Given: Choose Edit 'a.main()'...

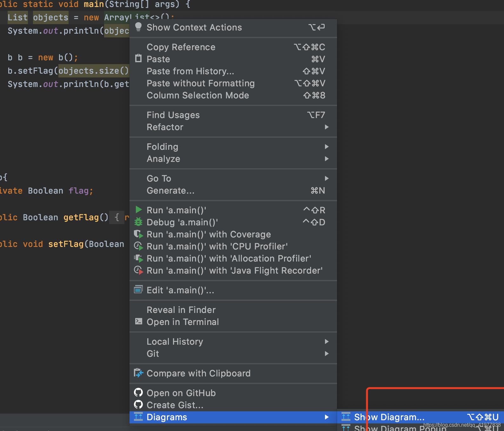Looking at the screenshot, I should point(233,290).
